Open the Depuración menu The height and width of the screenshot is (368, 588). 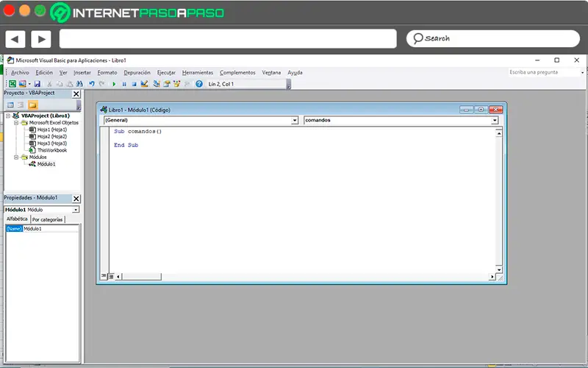(137, 72)
